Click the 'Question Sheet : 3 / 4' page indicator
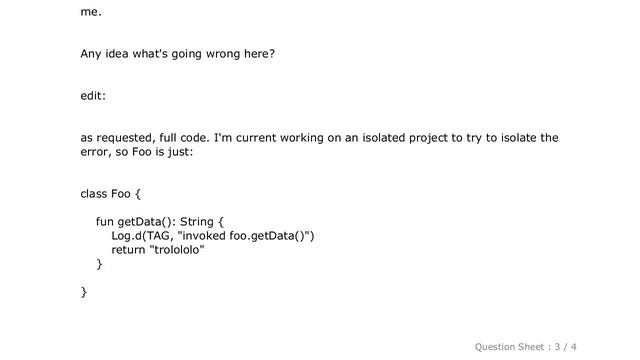This screenshot has width=640, height=360. [x=525, y=347]
